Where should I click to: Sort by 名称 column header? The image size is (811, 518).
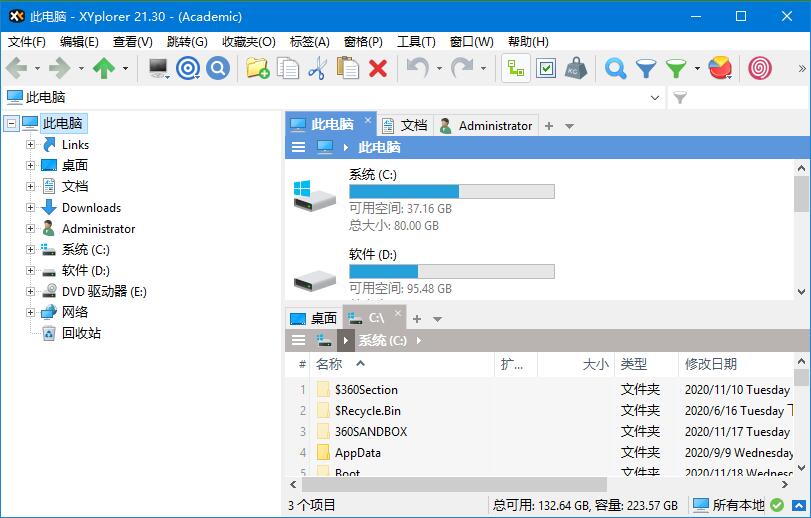(403, 364)
